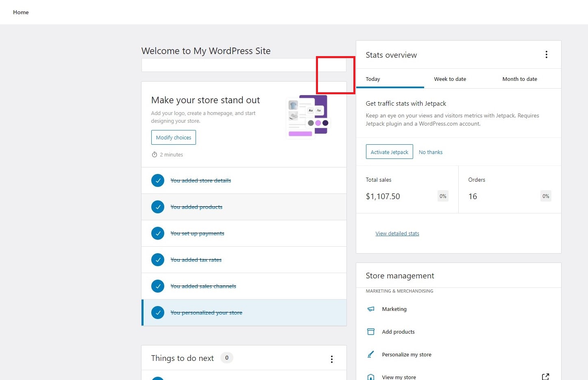Open the Home page heading
This screenshot has height=380, width=588.
pos(21,12)
